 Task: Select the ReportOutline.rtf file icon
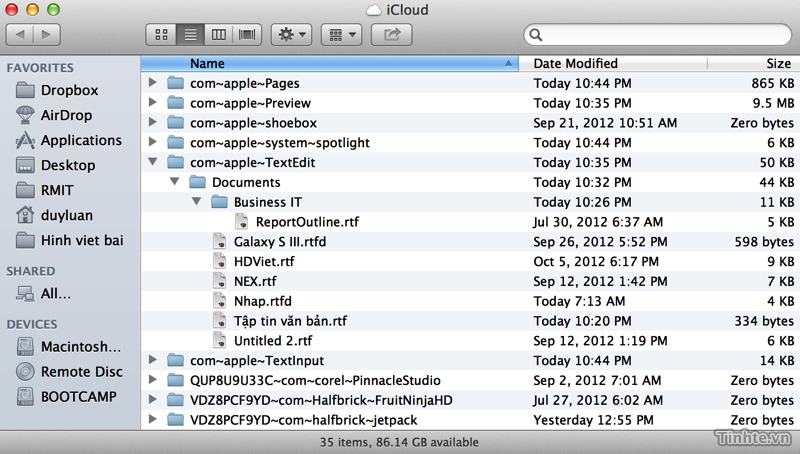[x=242, y=221]
